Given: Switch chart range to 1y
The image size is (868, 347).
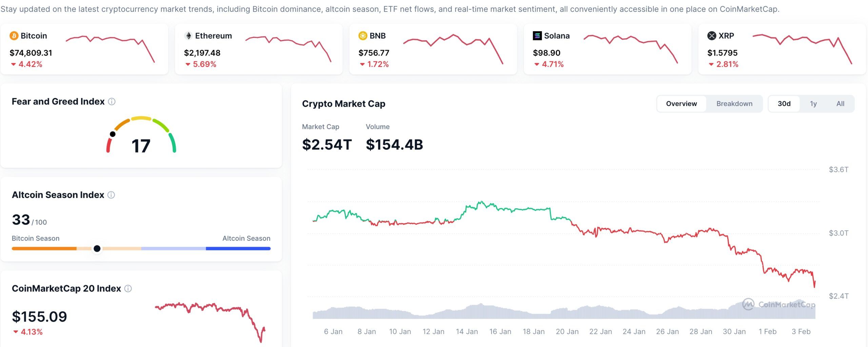Looking at the screenshot, I should click(813, 104).
